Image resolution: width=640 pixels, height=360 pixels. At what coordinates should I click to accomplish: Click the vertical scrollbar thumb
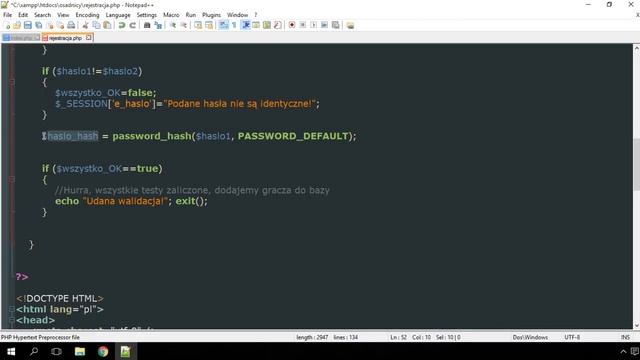(x=636, y=164)
